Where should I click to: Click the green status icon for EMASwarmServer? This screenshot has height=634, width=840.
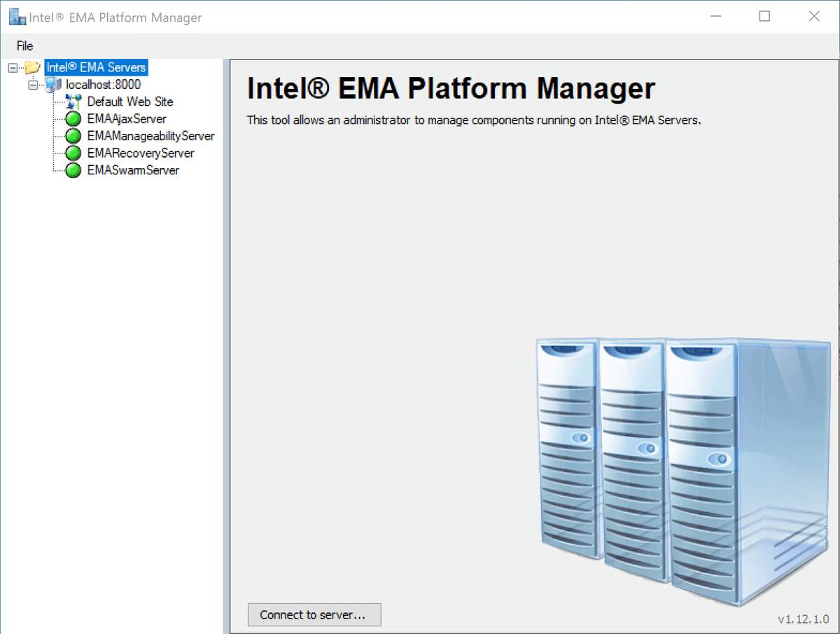click(x=73, y=170)
